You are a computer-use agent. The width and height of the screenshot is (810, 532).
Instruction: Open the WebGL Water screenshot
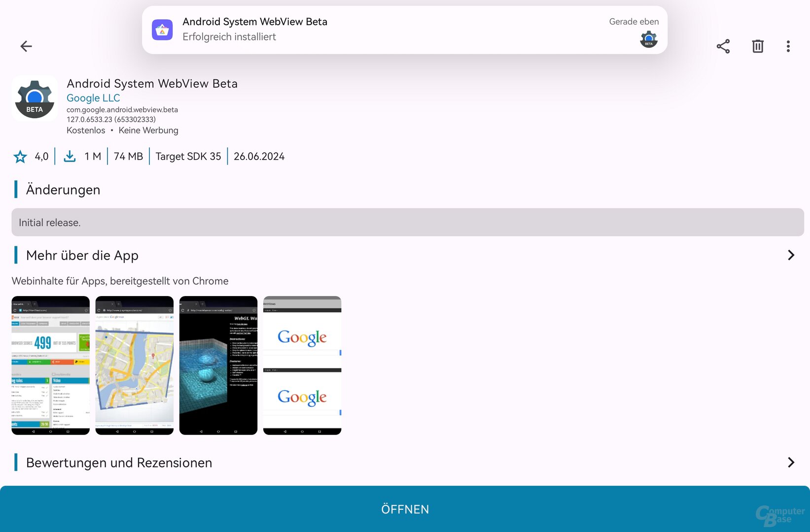pyautogui.click(x=218, y=366)
